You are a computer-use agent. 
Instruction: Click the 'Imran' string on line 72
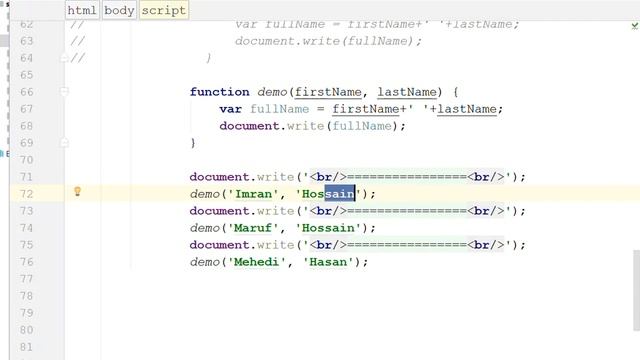click(x=253, y=194)
